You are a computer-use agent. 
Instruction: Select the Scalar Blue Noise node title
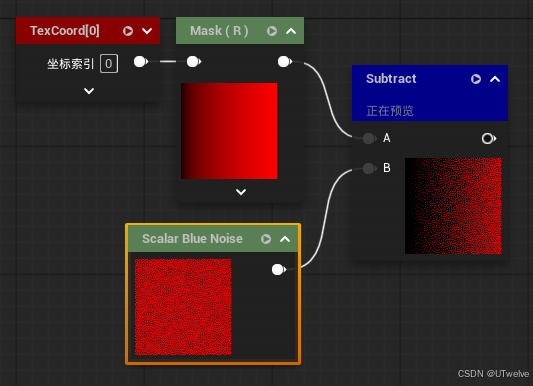click(x=192, y=239)
